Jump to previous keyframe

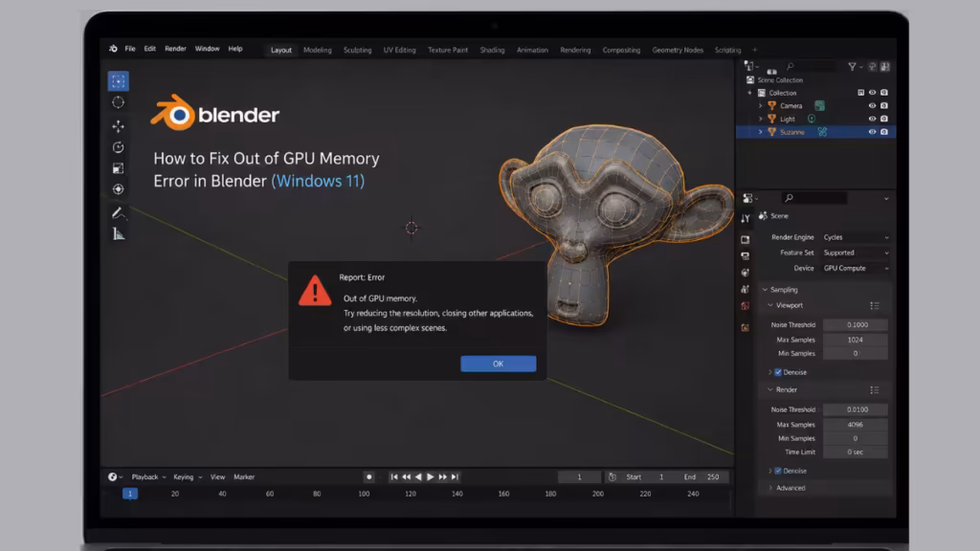[406, 476]
